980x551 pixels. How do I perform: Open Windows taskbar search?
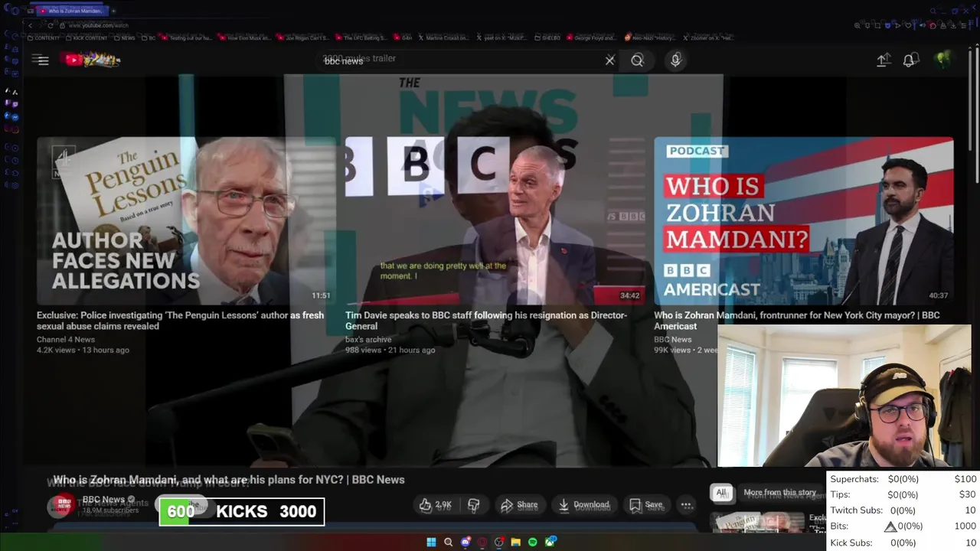(449, 542)
